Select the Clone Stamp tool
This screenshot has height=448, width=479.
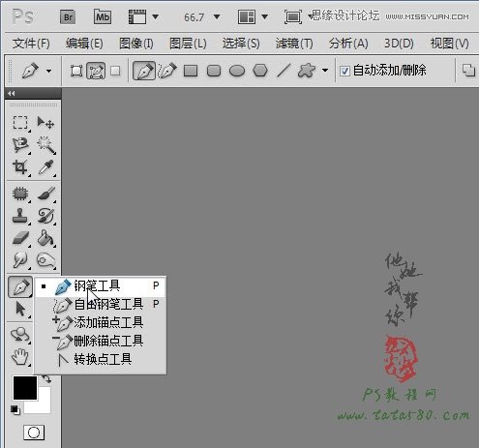pyautogui.click(x=20, y=216)
